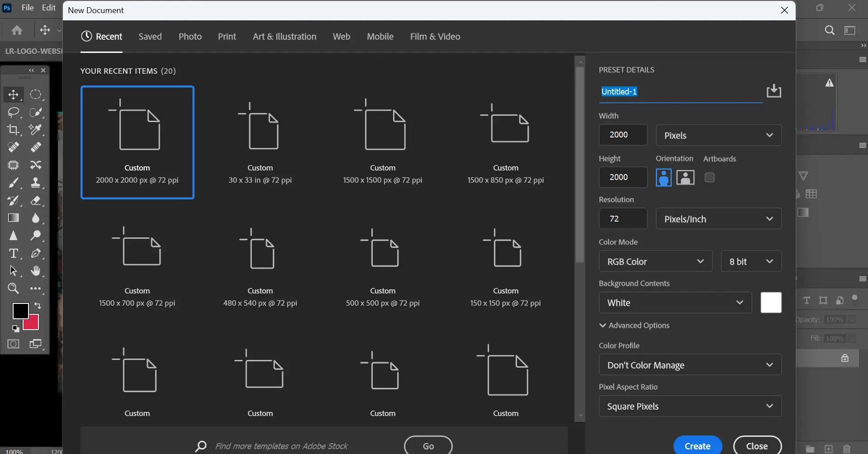Open the Art & Illustration tab

(x=285, y=37)
